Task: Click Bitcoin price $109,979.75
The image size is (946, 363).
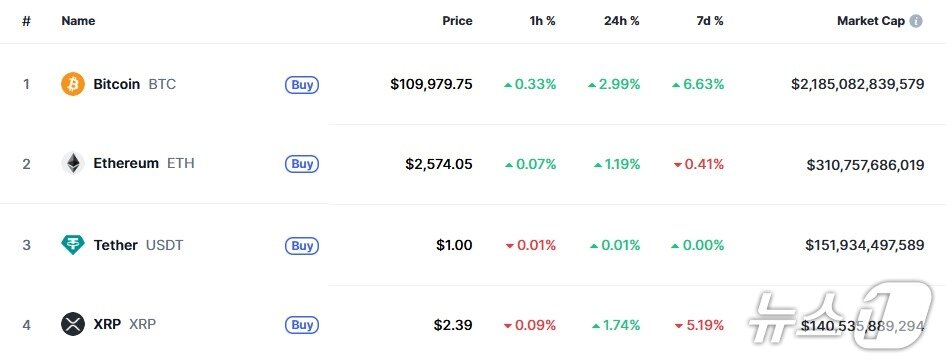Action: 431,84
